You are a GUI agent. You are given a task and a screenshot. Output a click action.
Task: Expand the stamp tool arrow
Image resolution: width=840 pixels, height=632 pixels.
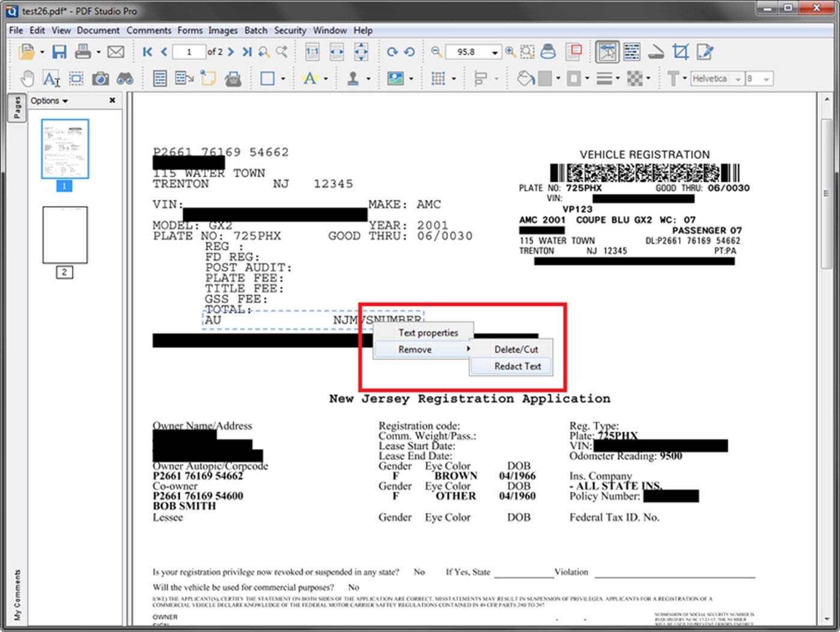click(368, 79)
